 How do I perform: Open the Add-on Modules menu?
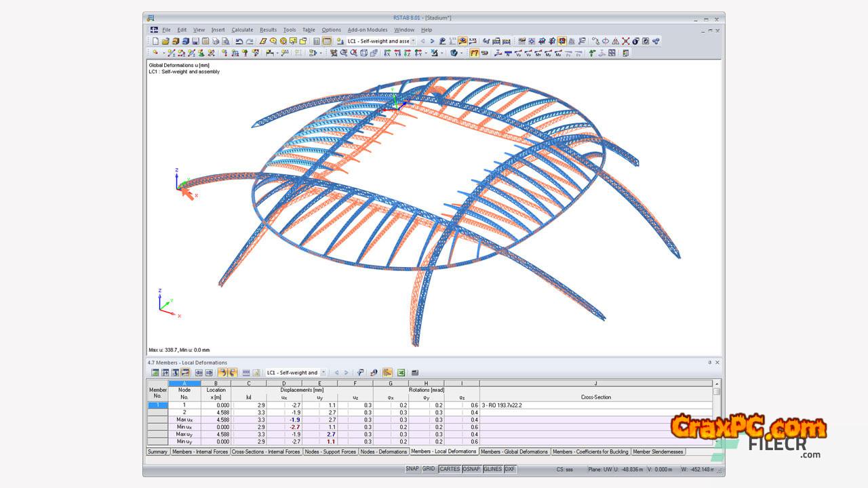point(368,30)
